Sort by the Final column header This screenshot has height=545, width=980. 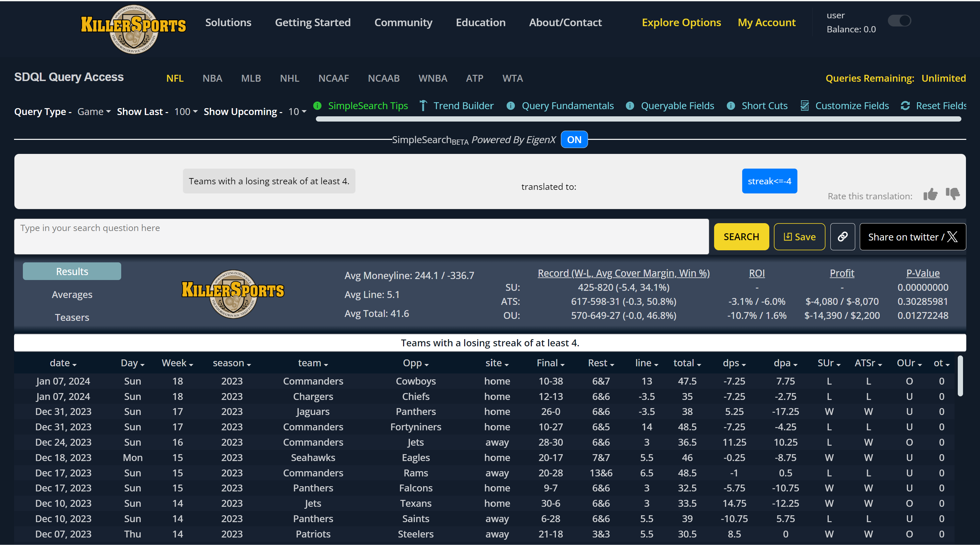(x=550, y=363)
